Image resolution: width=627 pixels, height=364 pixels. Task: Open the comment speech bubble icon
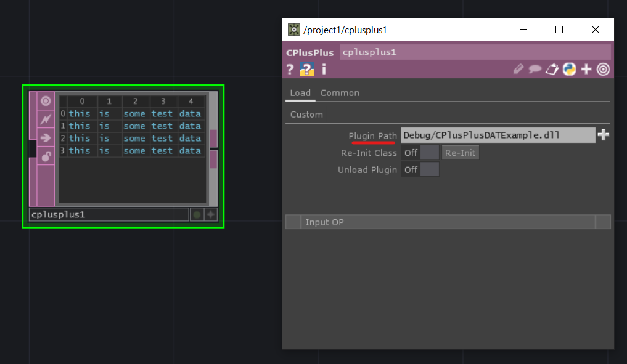click(x=535, y=69)
